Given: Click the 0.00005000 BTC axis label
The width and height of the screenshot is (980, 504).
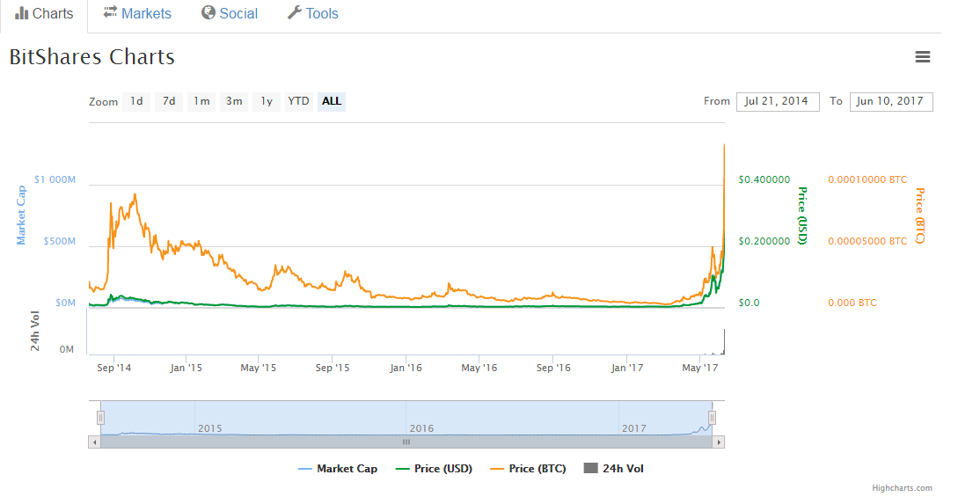Looking at the screenshot, I should point(867,242).
